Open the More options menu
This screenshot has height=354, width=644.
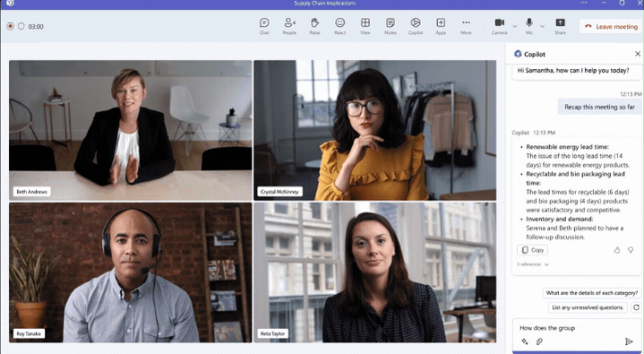pyautogui.click(x=466, y=26)
